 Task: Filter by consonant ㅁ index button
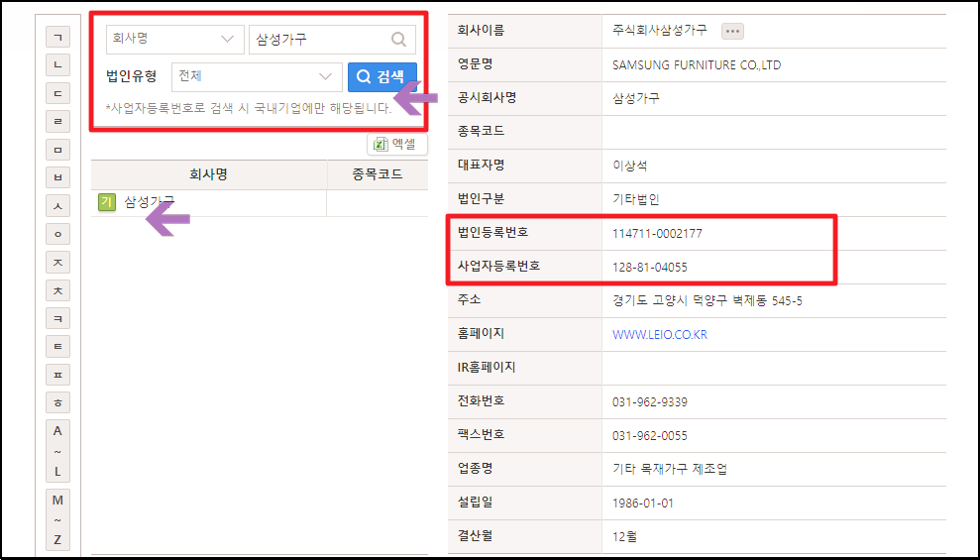pos(58,150)
